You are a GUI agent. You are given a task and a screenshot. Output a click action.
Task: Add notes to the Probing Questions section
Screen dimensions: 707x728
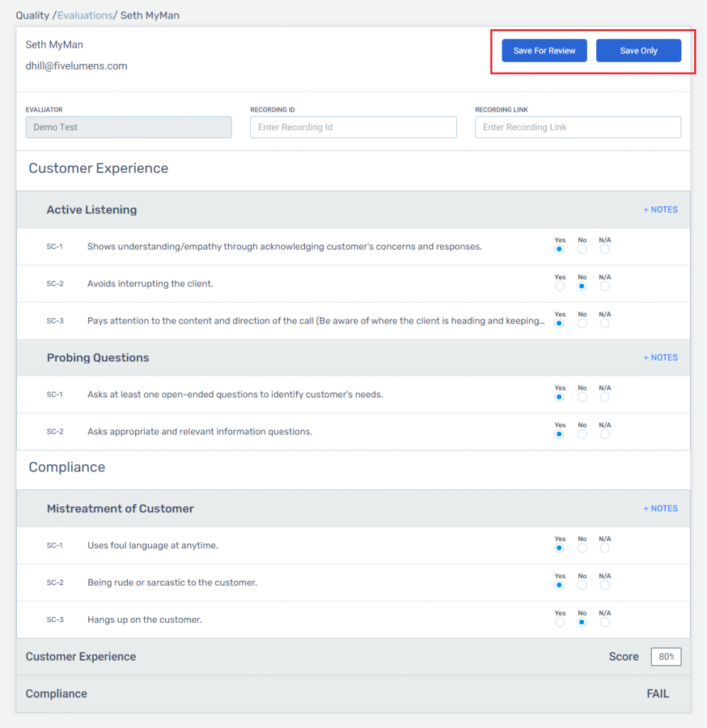click(660, 358)
